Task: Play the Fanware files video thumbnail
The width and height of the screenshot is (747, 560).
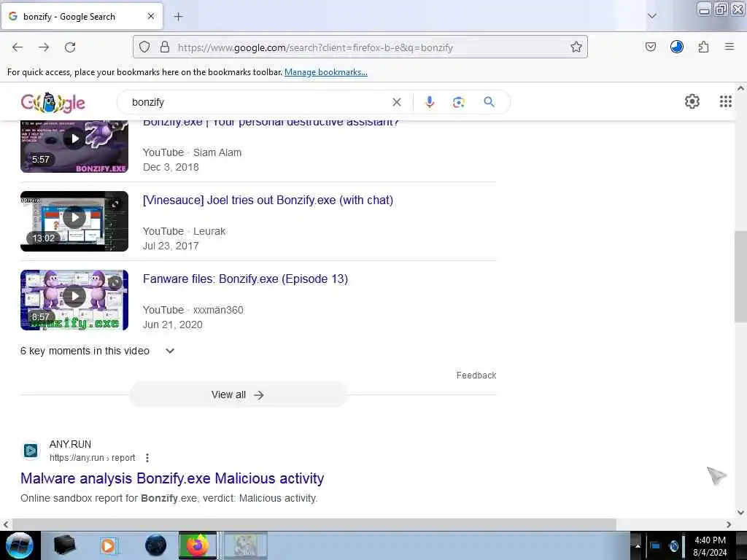Action: (74, 300)
